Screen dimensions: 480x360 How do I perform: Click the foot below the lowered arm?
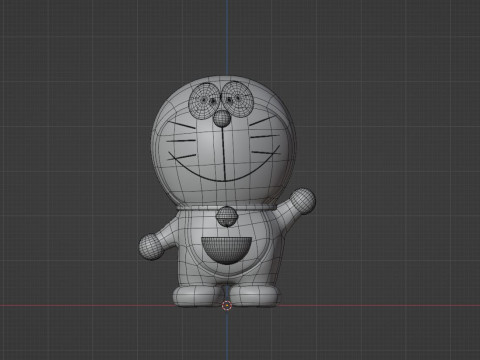198,296
